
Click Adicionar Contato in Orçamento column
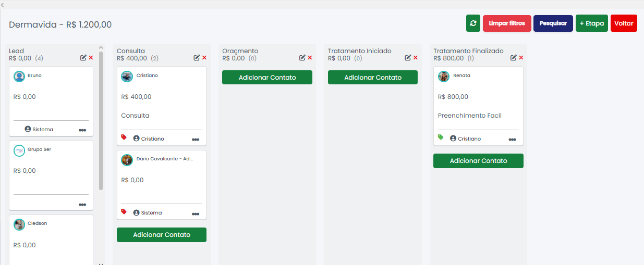pyautogui.click(x=267, y=77)
